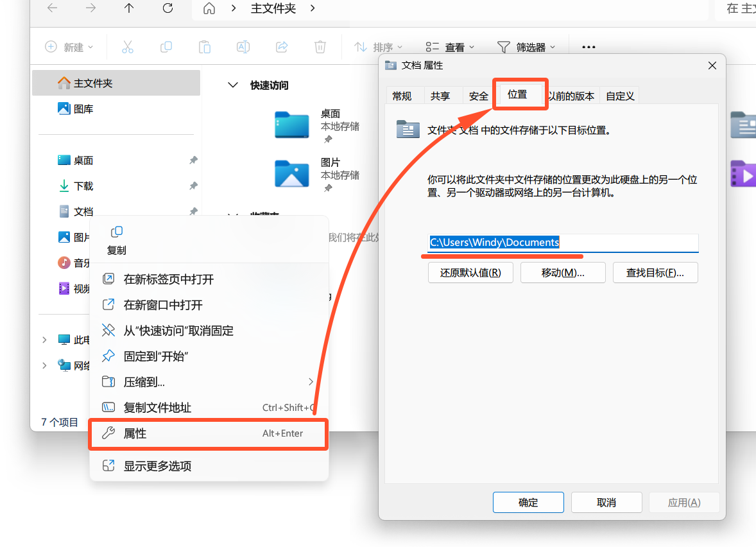Select the Rename icon in the toolbar
This screenshot has width=756, height=547.
[243, 46]
